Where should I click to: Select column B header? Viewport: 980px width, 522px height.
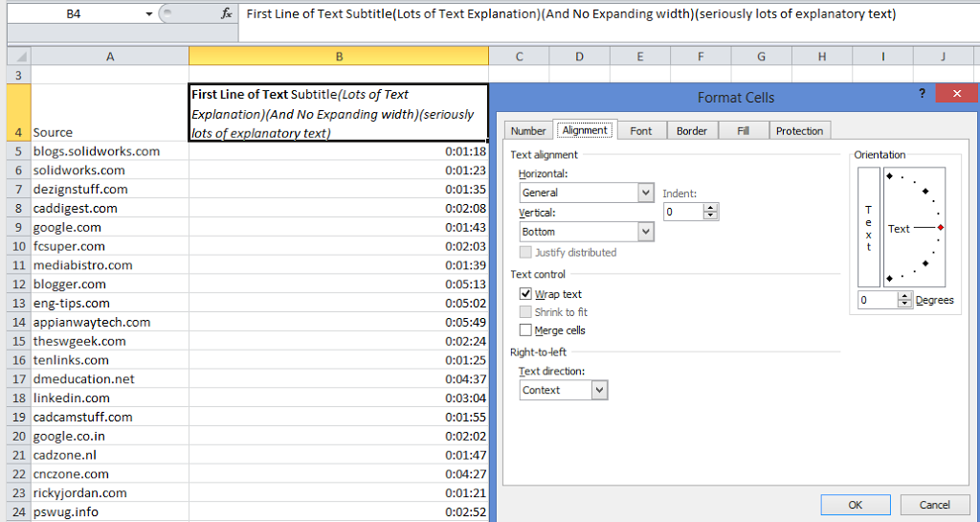tap(339, 57)
